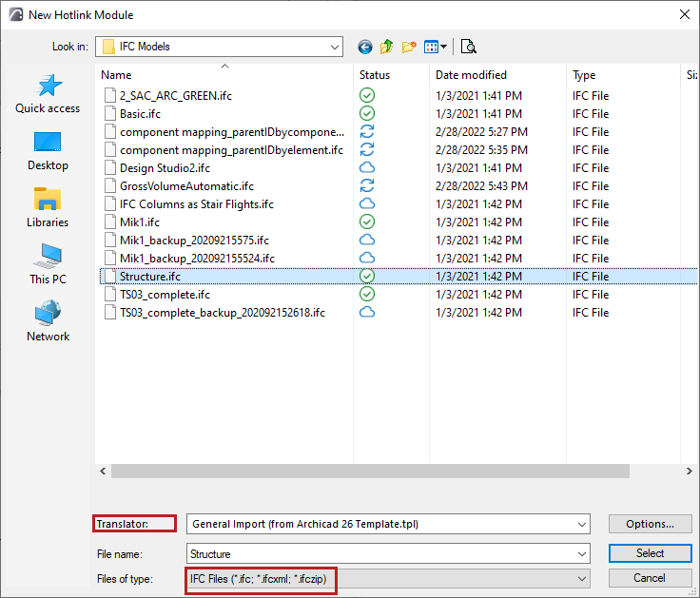The width and height of the screenshot is (700, 598).
Task: Open the view options dropdown arrow
Action: [444, 47]
